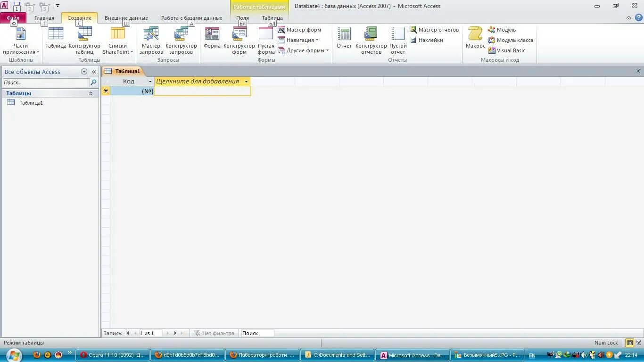The height and width of the screenshot is (362, 644).
Task: Open Конструктор форм designer
Action: click(239, 41)
